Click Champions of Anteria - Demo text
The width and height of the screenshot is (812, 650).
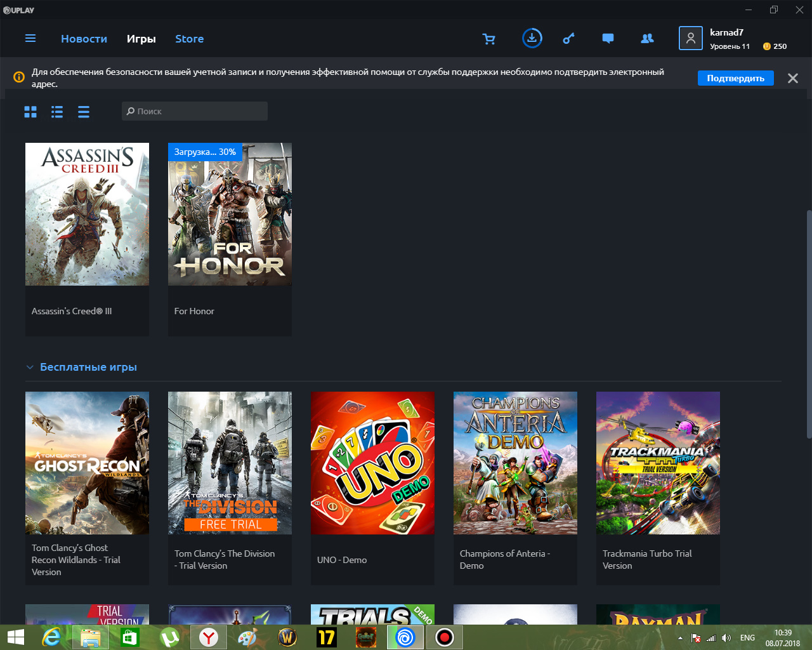[x=505, y=560]
